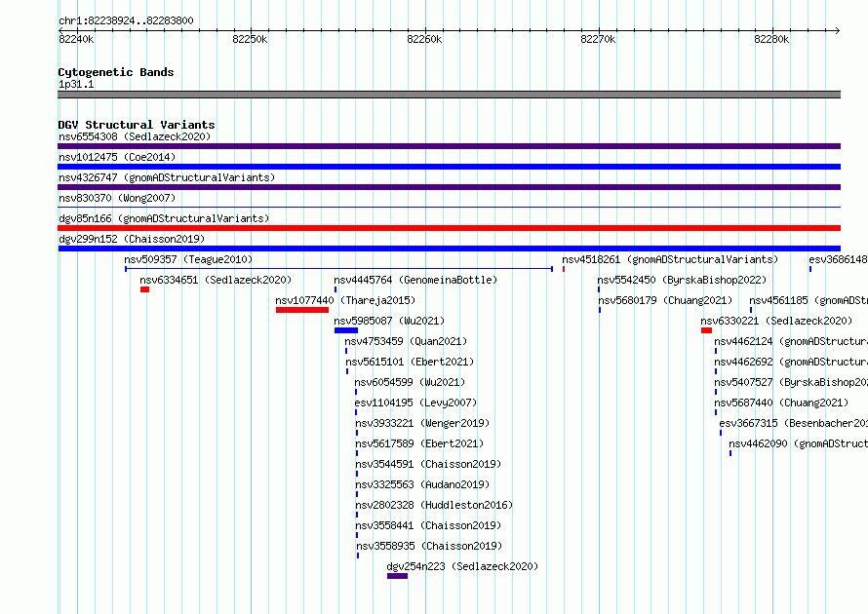The width and height of the screenshot is (868, 614).
Task: Open variant dgv85n166 label
Action: (164, 218)
